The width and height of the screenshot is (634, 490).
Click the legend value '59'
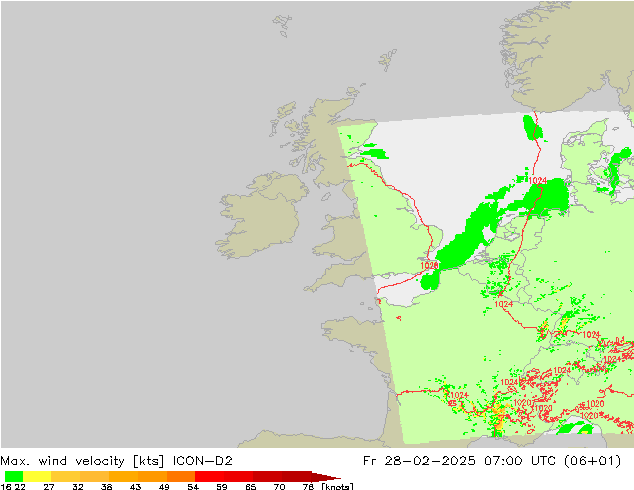click(222, 487)
